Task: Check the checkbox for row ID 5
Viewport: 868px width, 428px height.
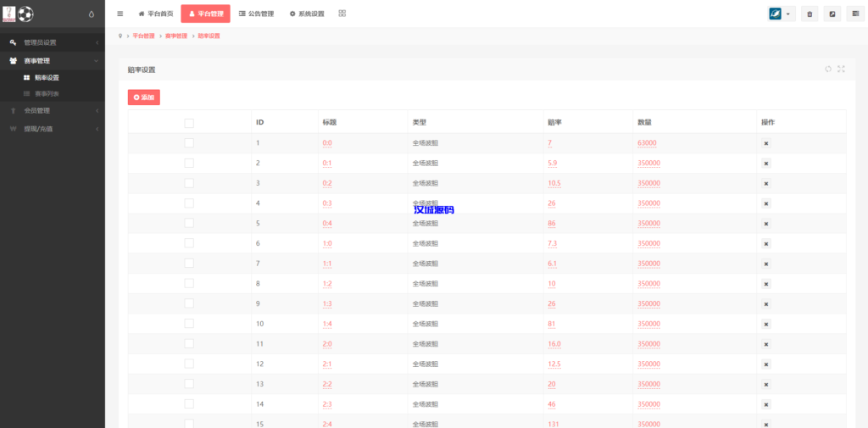Action: coord(189,223)
